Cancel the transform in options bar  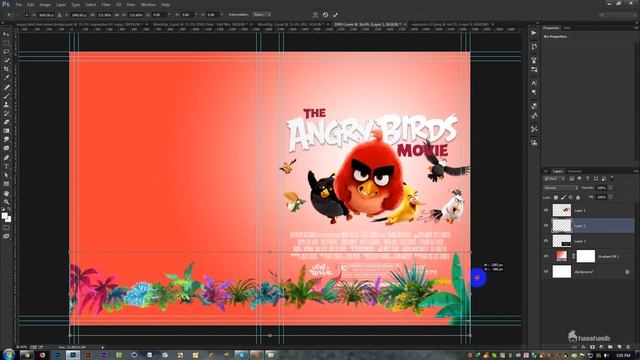click(x=325, y=15)
